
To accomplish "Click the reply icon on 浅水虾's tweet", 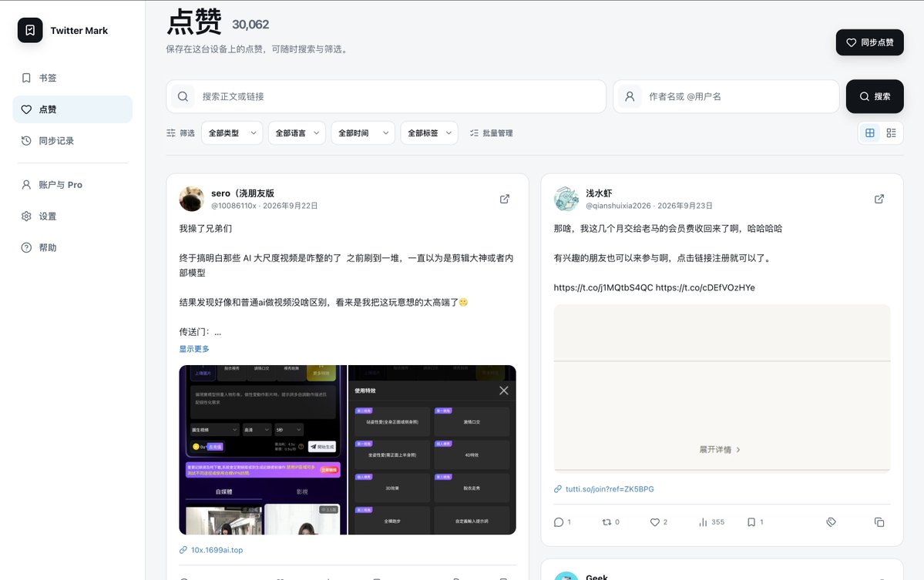I will [x=559, y=522].
